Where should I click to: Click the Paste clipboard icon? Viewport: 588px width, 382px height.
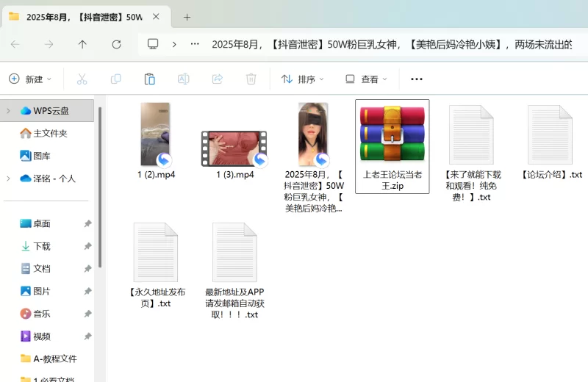tap(149, 79)
